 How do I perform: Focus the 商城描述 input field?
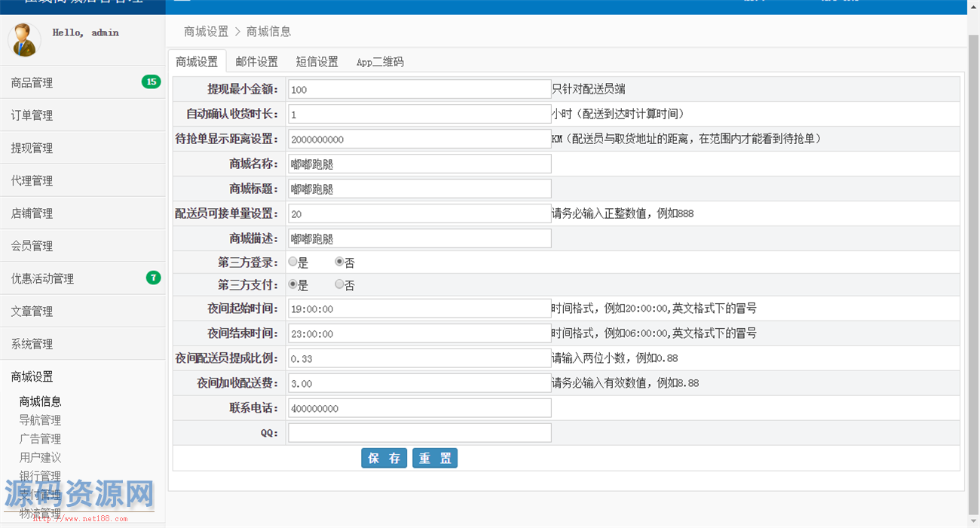pos(420,238)
